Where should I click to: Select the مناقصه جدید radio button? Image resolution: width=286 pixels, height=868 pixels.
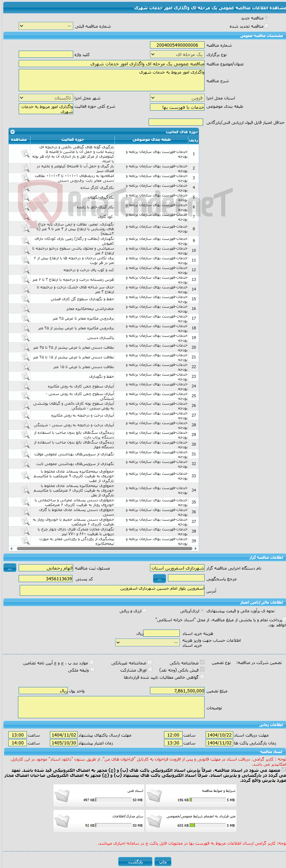[266, 18]
